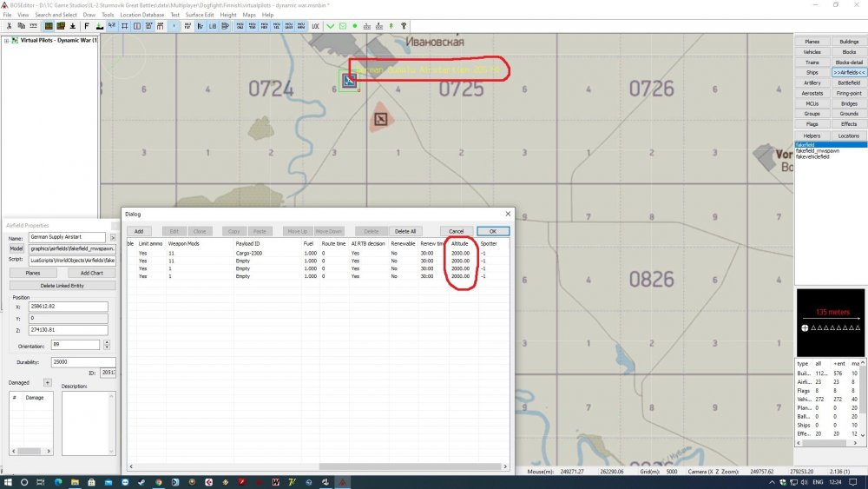Screen dimensions: 868x489
Task: Click the LOC toolbar icon
Action: click(x=316, y=26)
